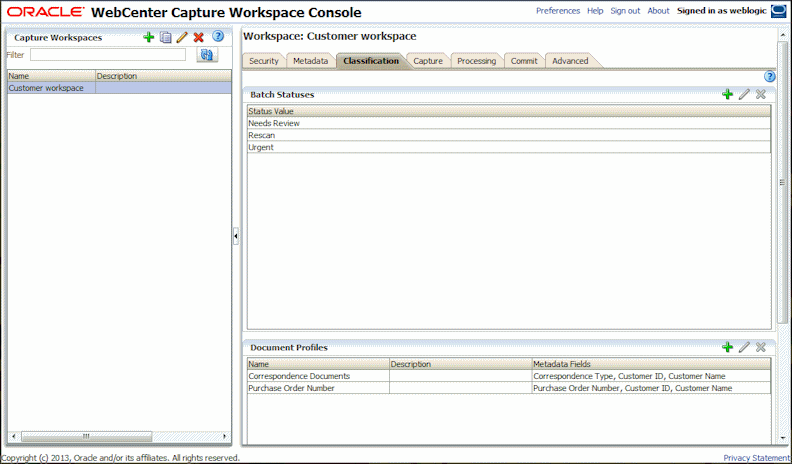Click the main panel vertical scrollbar
The width and height of the screenshot is (792, 464).
pos(782,182)
